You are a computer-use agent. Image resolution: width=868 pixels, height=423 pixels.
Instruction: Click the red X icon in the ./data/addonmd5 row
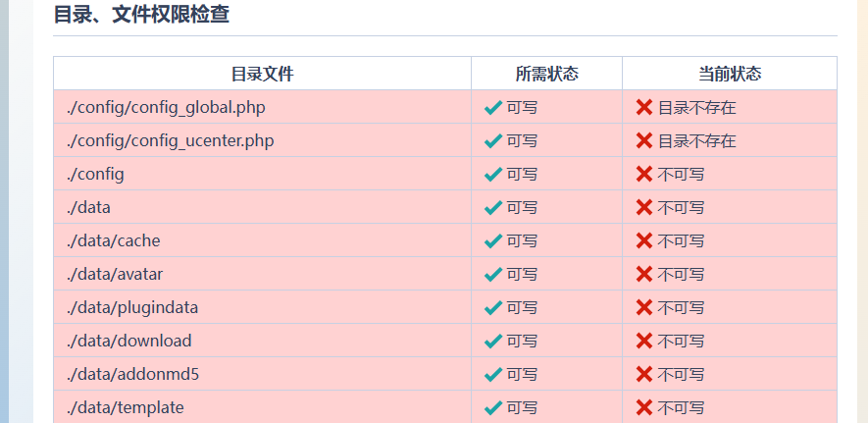click(644, 374)
